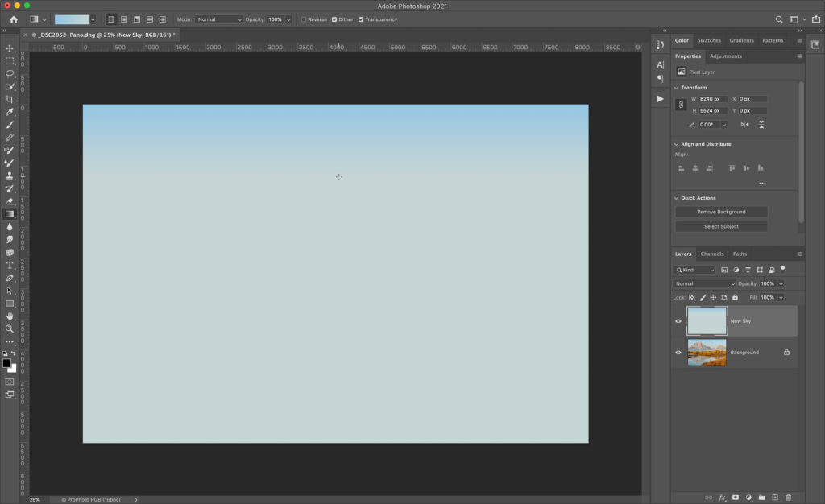Screen dimensions: 825x504
Task: Select the Lasso tool
Action: pos(10,73)
